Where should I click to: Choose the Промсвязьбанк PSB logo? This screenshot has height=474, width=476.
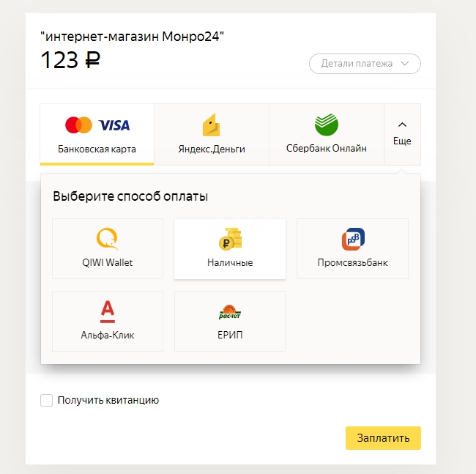coord(353,239)
